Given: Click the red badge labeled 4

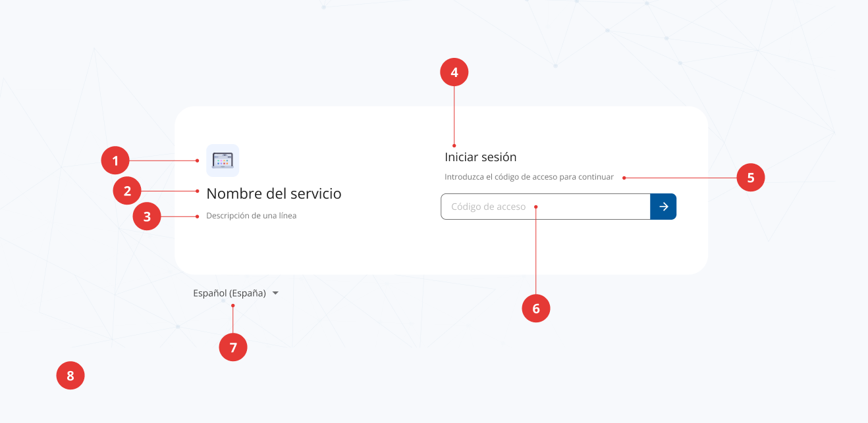Looking at the screenshot, I should click(x=454, y=72).
